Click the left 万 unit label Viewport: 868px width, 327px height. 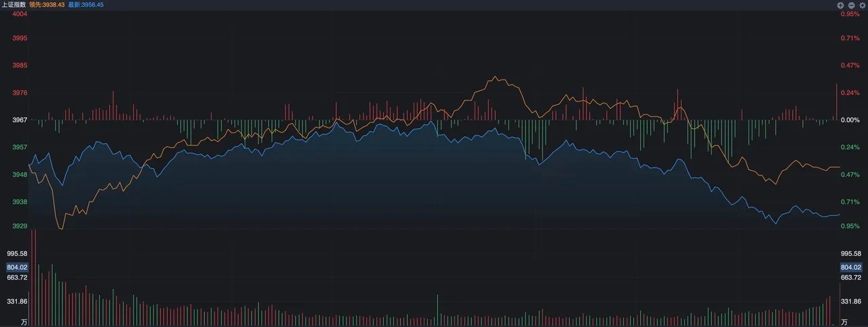click(x=24, y=322)
